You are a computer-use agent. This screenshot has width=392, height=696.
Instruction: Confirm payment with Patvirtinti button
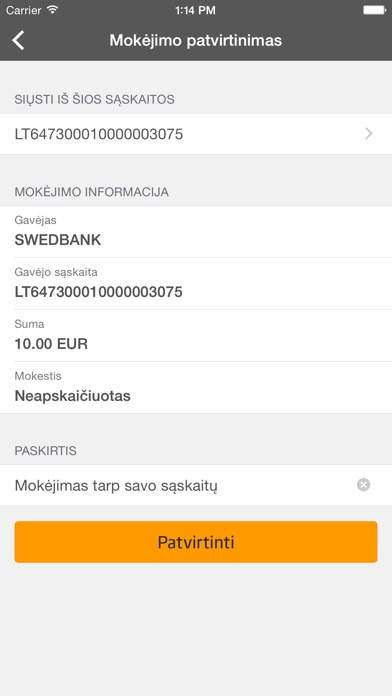point(196,542)
